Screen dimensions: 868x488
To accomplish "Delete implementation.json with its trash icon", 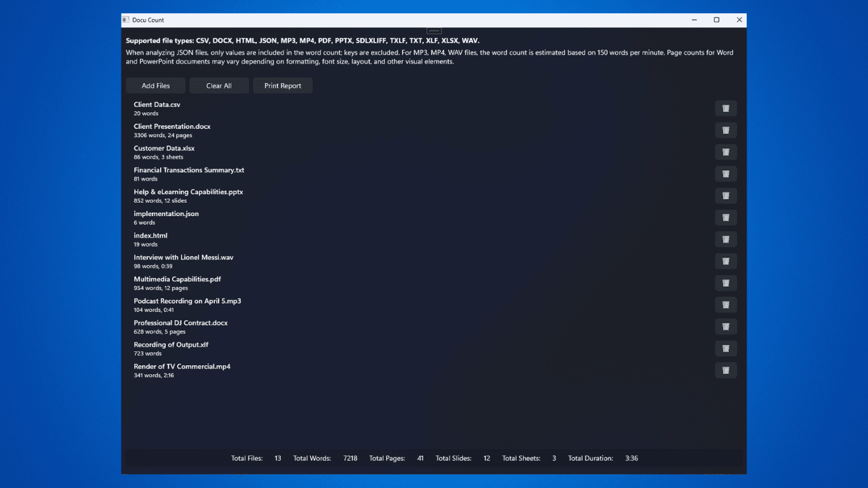I will pos(726,217).
